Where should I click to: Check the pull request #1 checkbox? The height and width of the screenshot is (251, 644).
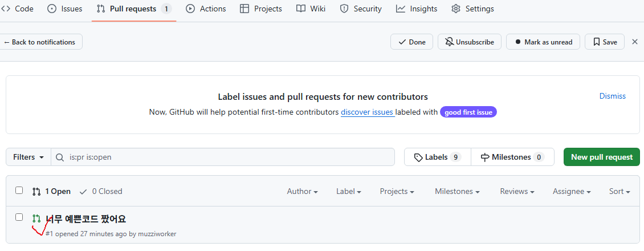19,217
